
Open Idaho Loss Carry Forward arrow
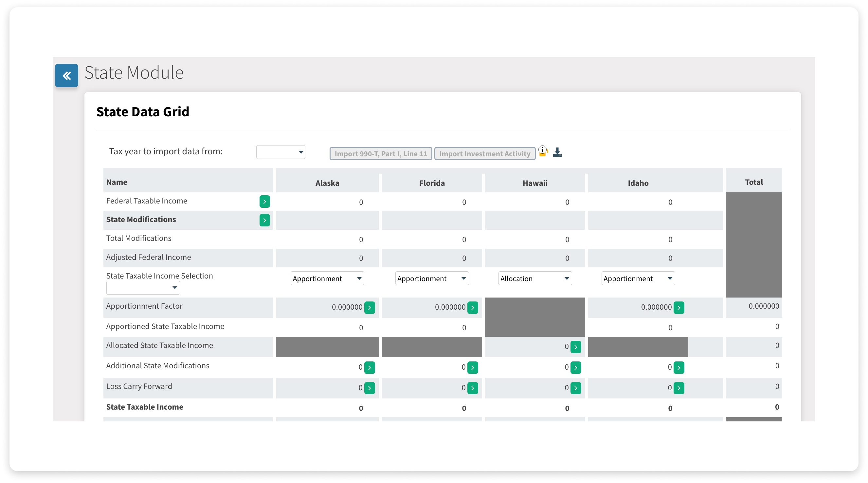[x=679, y=388]
